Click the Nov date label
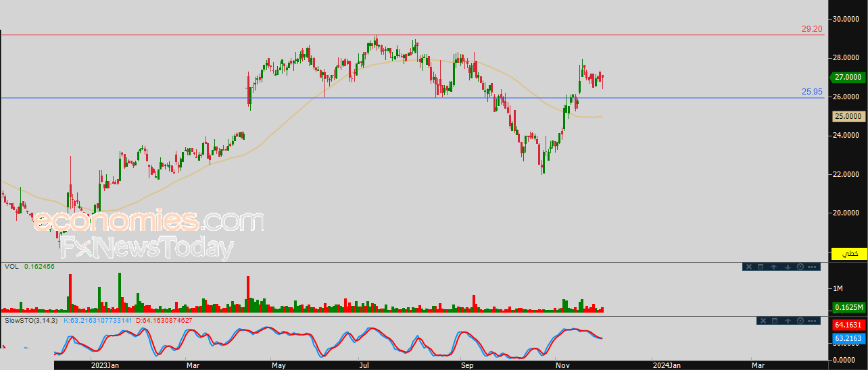Viewport: 868px width, 370px height. pos(562,365)
